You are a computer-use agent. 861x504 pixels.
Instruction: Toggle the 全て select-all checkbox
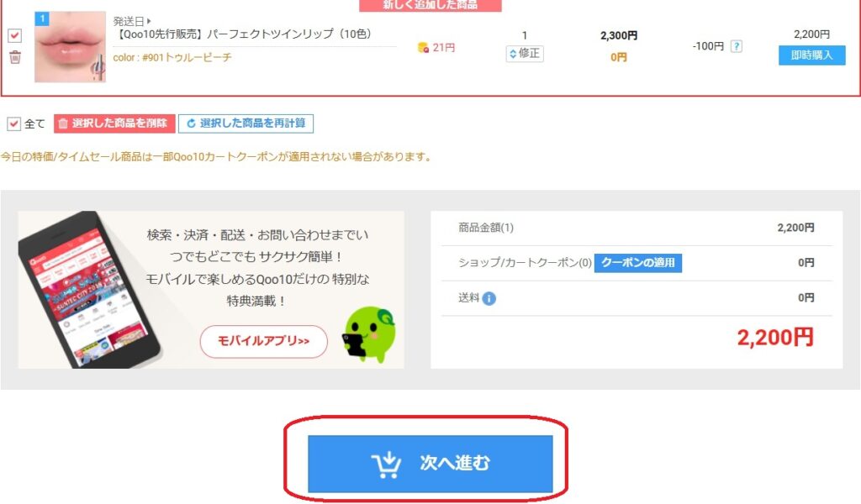(13, 123)
